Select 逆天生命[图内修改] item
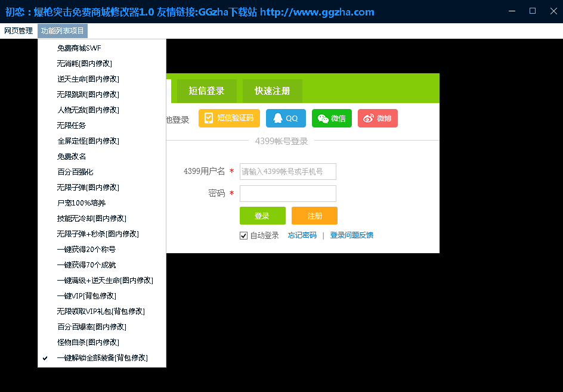This screenshot has height=392, width=563. (x=102, y=79)
